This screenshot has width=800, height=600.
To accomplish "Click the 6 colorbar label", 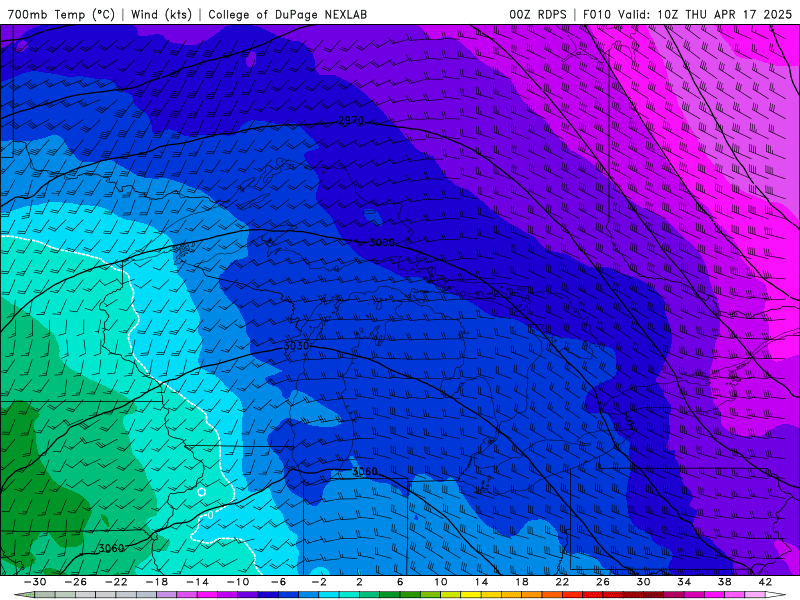I will click(x=400, y=582).
